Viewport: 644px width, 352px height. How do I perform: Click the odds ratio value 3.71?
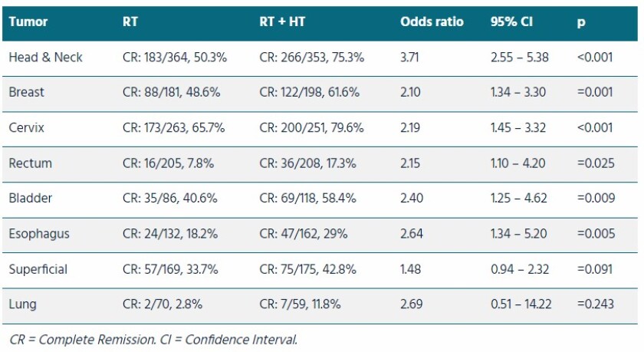[410, 57]
